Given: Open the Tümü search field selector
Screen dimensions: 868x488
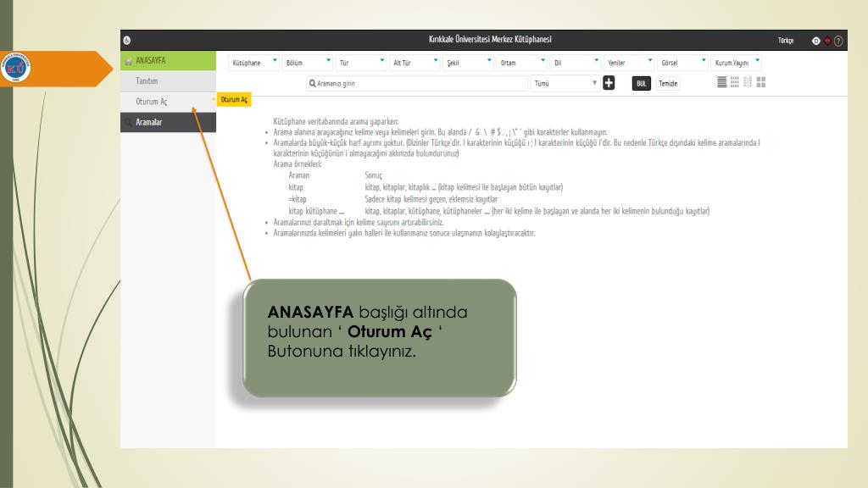Looking at the screenshot, I should click(565, 84).
